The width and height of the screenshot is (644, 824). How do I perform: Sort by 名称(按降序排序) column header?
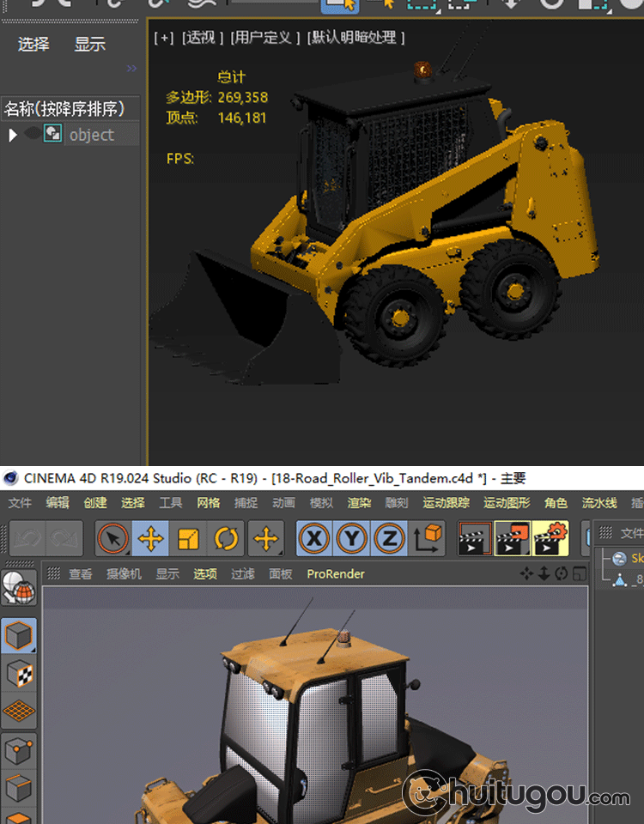click(x=65, y=109)
